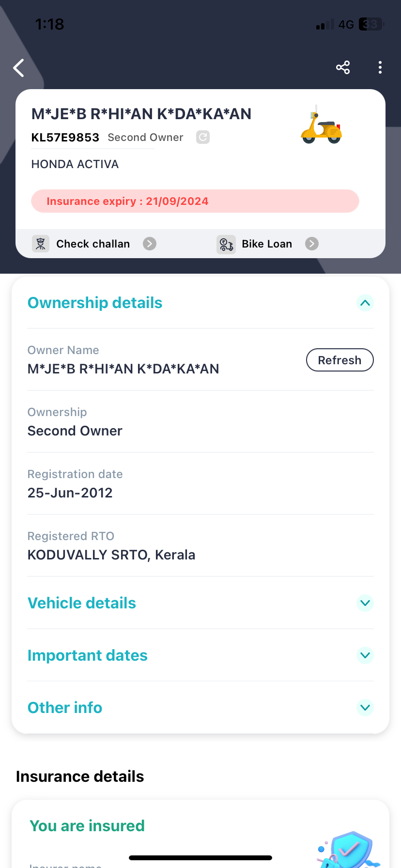Tap the Refresh button for owner name

pyautogui.click(x=339, y=360)
